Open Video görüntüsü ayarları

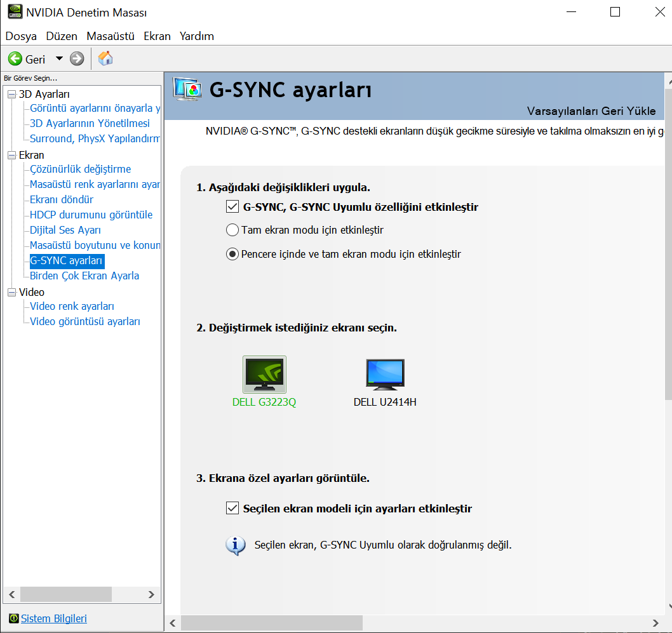tap(85, 322)
